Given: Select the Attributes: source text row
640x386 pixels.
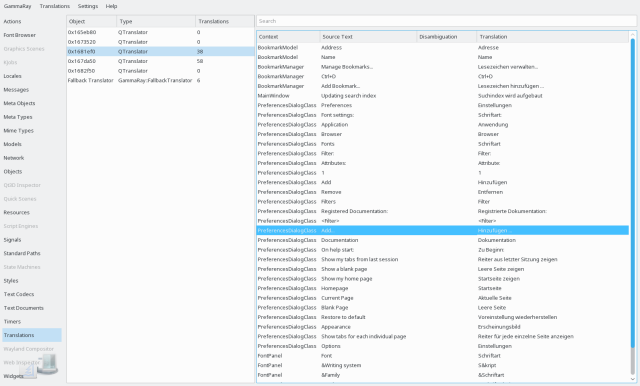Looking at the screenshot, I should pos(443,163).
